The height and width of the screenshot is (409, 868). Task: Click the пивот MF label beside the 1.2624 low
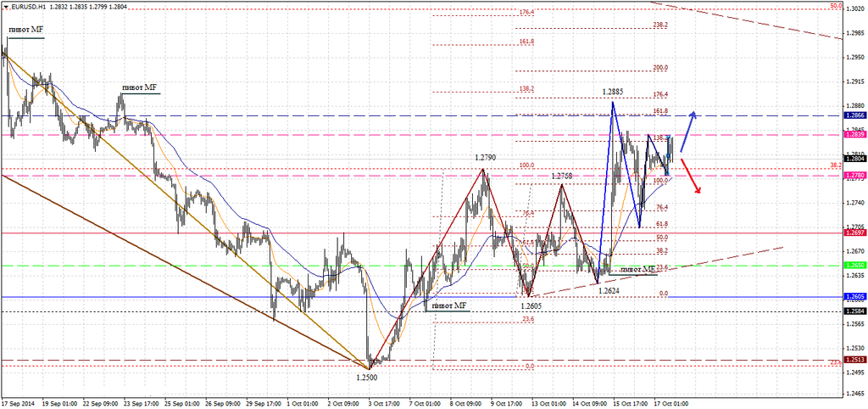click(637, 269)
